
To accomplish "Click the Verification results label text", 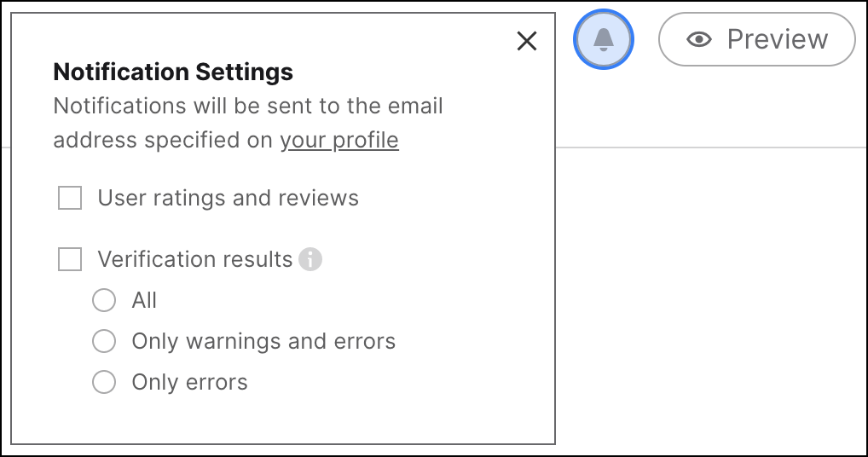I will coord(195,259).
